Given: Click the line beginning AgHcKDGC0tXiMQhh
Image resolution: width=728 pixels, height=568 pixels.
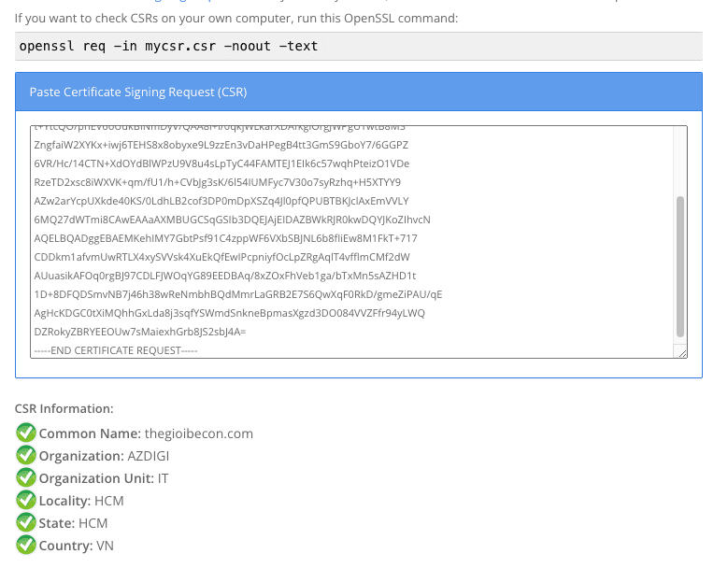Looking at the screenshot, I should 229,313.
